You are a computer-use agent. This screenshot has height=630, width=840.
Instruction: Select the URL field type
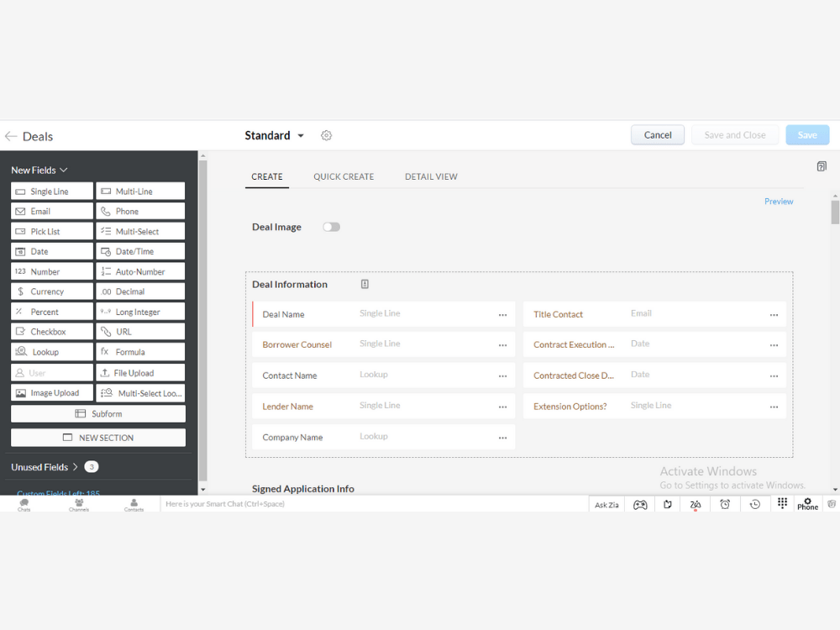[x=140, y=332]
